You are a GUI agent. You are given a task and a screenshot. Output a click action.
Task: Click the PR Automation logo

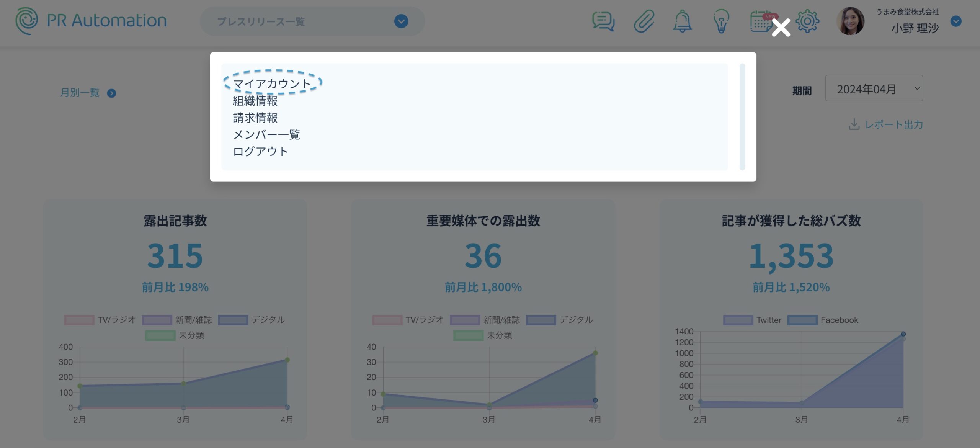pyautogui.click(x=91, y=21)
